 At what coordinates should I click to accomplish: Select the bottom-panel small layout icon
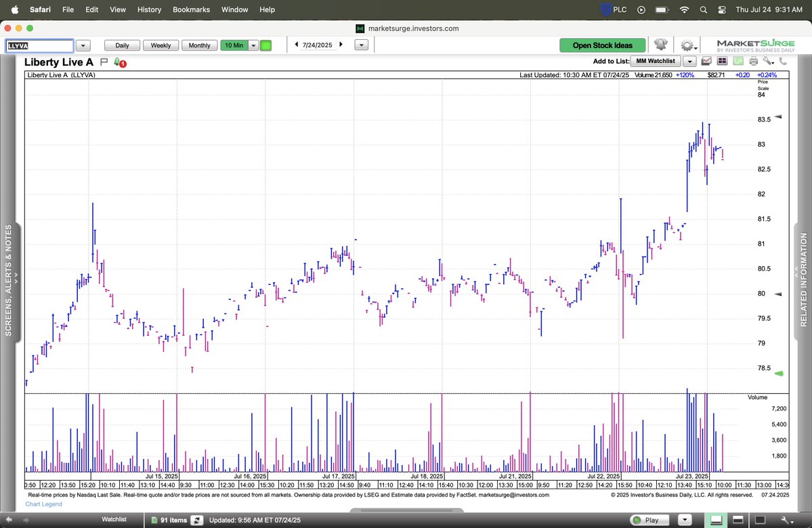point(717,521)
